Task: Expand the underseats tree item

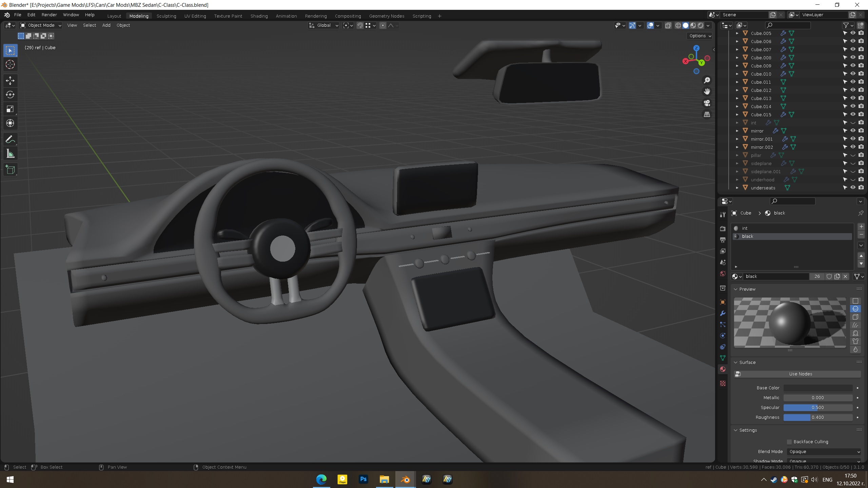Action: click(x=737, y=188)
